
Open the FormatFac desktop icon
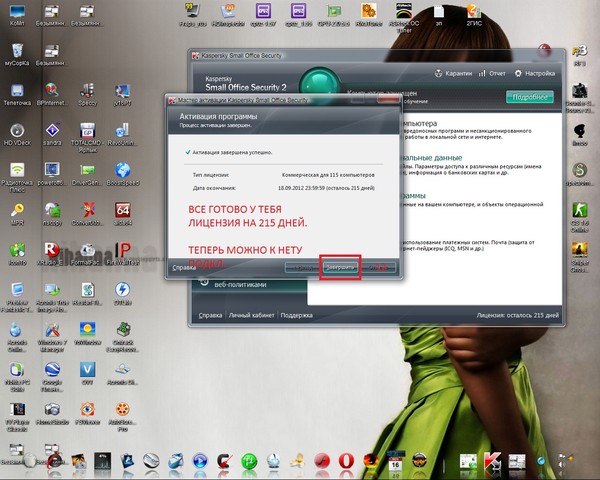[x=88, y=254]
